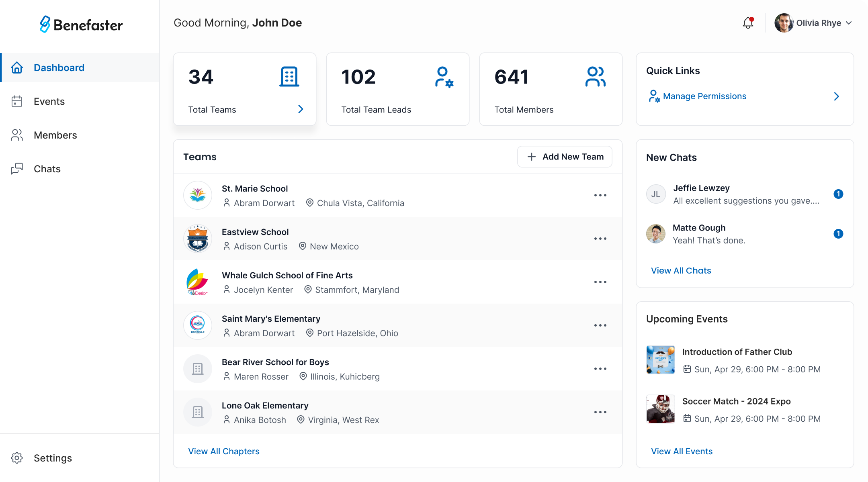
Task: Open Soccer Match 2024 Expo thumbnail
Action: 660,409
